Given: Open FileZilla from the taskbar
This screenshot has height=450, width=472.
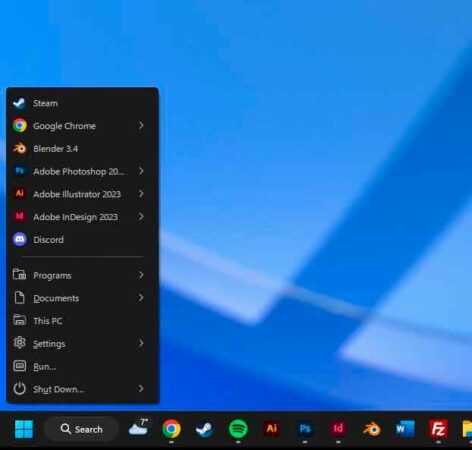Looking at the screenshot, I should [438, 429].
